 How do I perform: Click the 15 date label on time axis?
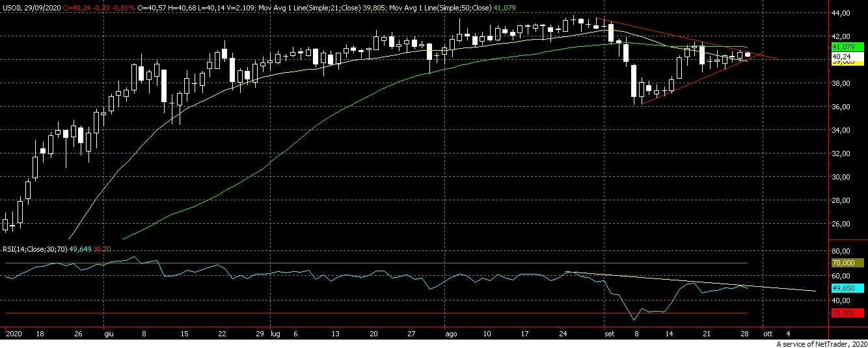coord(184,332)
